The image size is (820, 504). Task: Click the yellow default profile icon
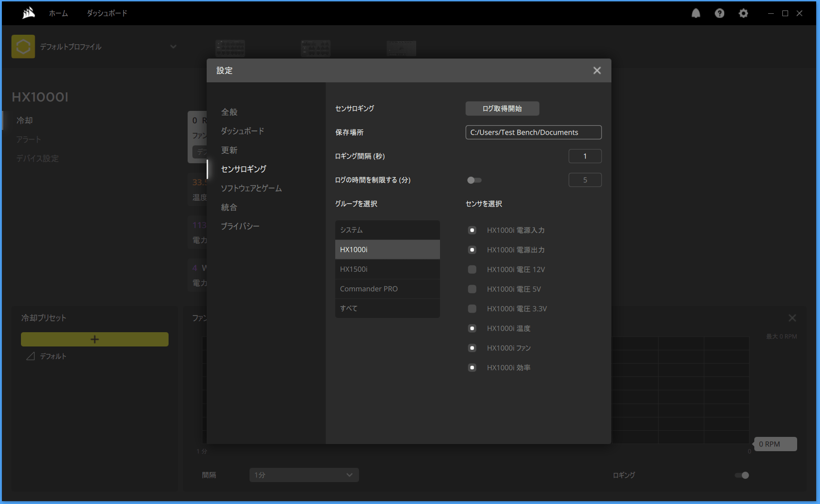23,47
